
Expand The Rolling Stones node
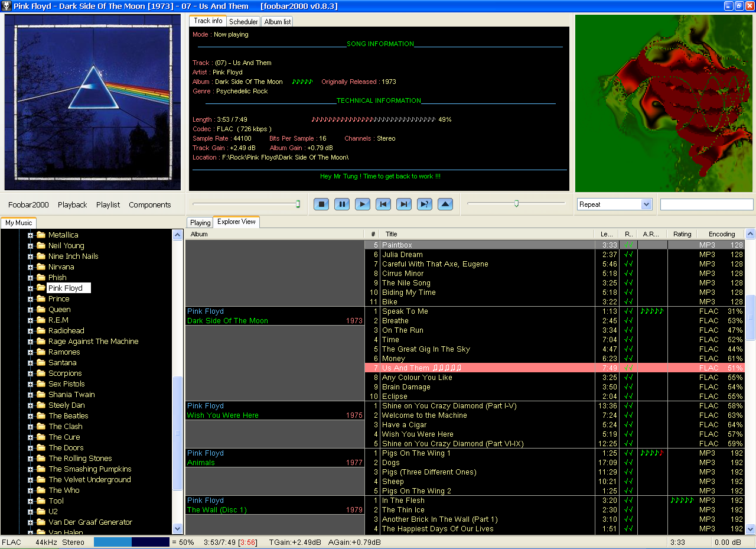[30, 459]
